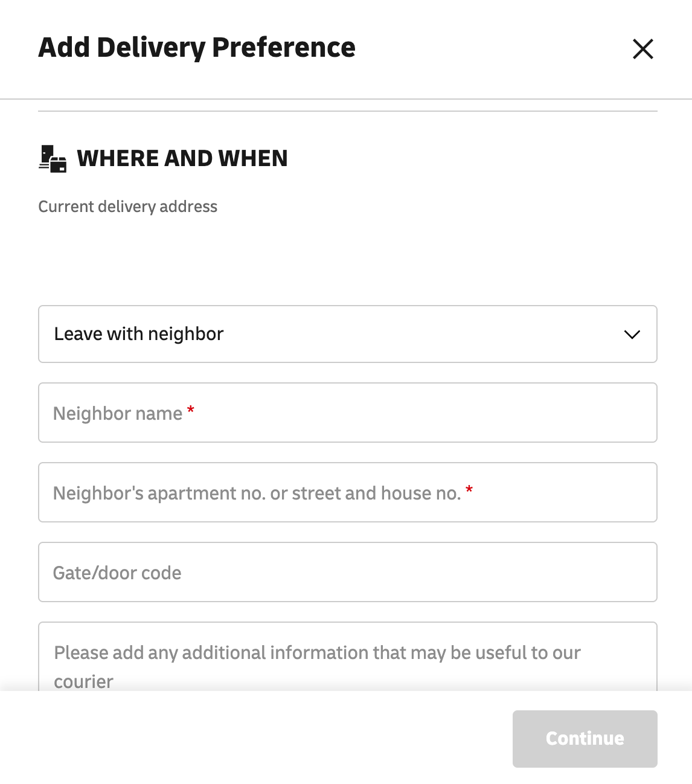
Task: Select the Add Delivery Preference title
Action: coord(197,48)
